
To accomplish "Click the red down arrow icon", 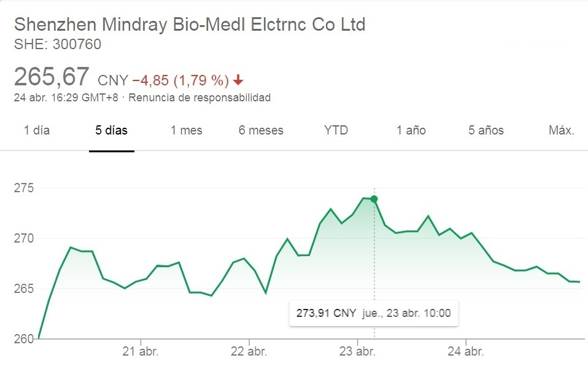I will pyautogui.click(x=239, y=80).
